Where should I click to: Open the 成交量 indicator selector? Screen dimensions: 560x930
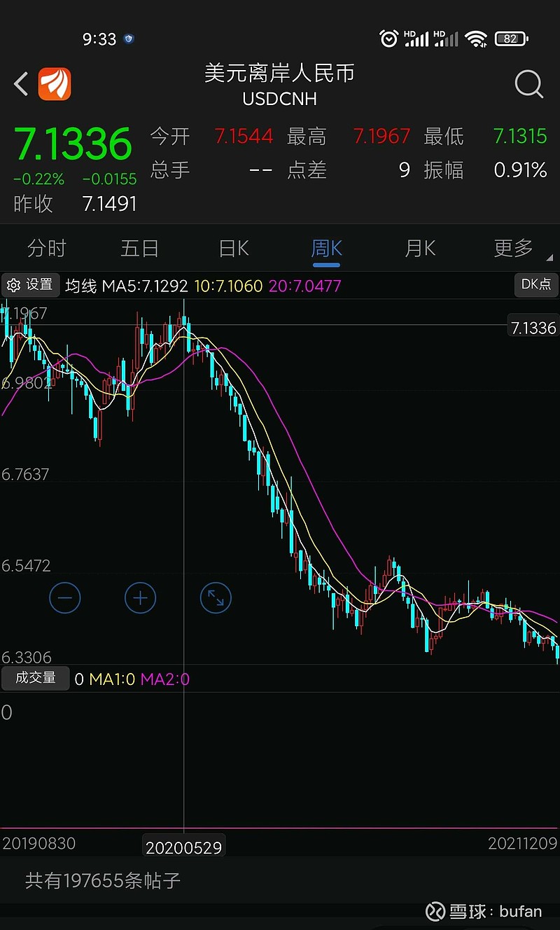[36, 679]
